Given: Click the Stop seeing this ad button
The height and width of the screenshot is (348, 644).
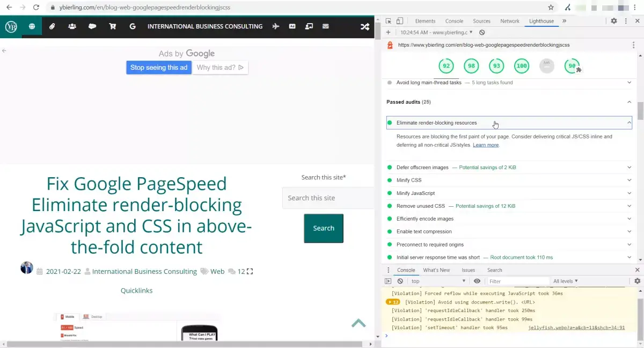Looking at the screenshot, I should tap(159, 68).
